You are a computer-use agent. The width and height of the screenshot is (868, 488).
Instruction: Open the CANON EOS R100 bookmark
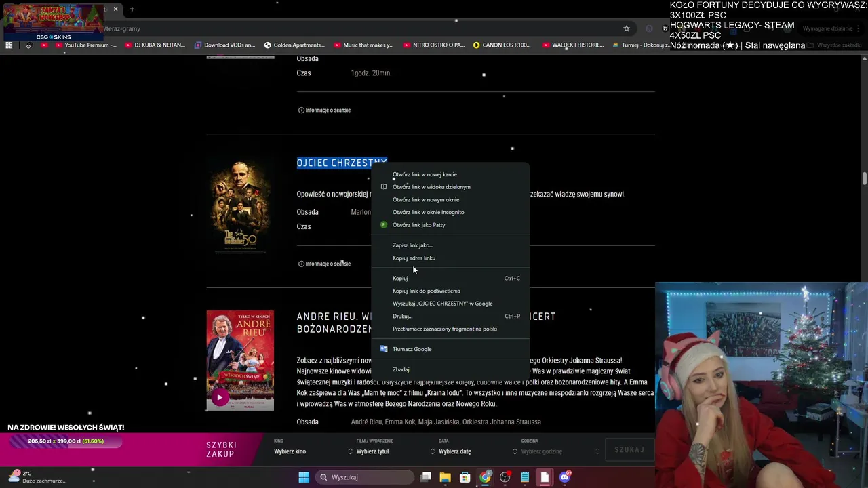(502, 45)
